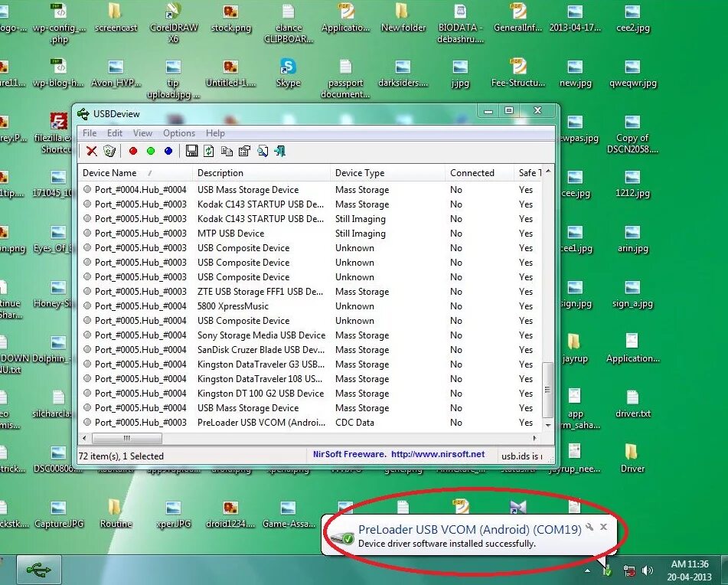Click the floppy disk Save Selected Items icon
This screenshot has width=728, height=585.
[x=191, y=151]
